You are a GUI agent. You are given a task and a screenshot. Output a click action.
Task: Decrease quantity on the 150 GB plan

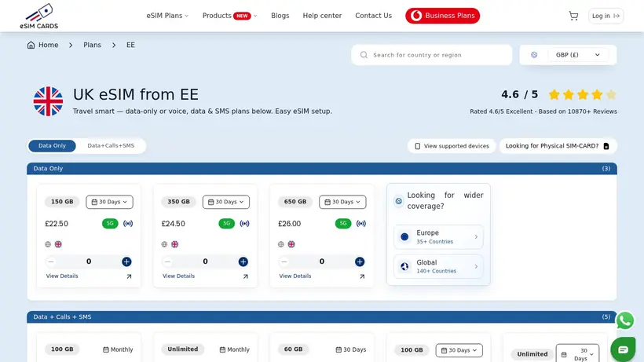pos(51,261)
